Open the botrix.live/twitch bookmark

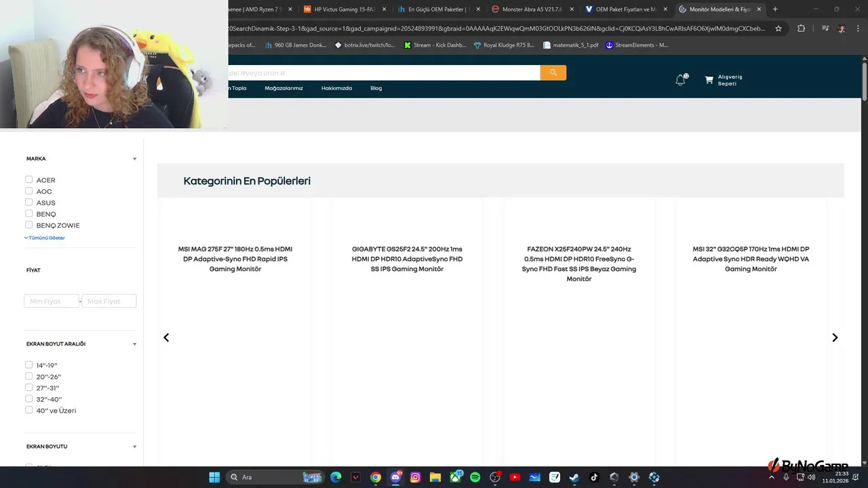(365, 45)
